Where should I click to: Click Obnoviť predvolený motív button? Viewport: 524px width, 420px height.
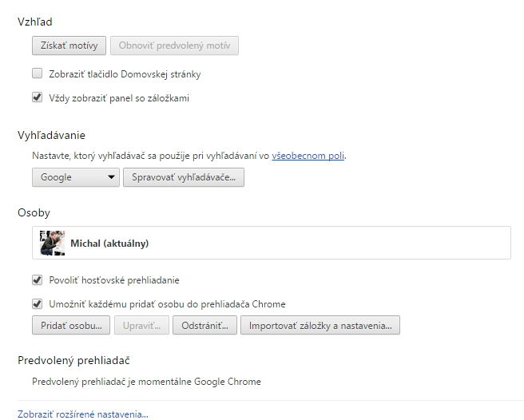pos(174,46)
